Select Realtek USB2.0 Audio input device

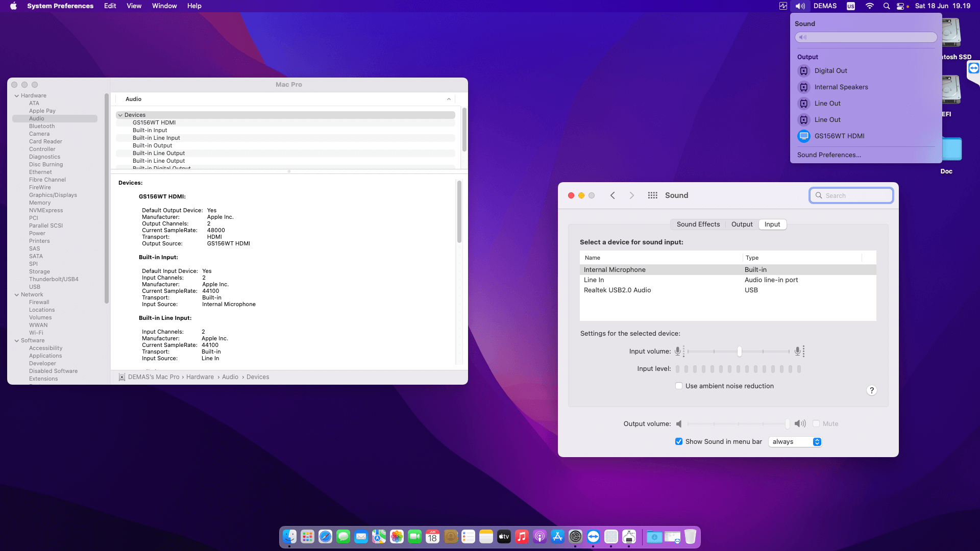point(617,290)
